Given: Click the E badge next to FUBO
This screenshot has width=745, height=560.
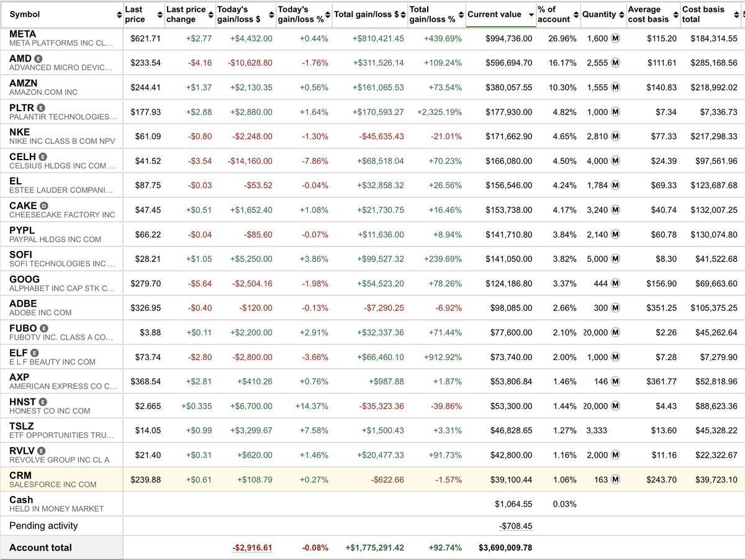Looking at the screenshot, I should [x=44, y=328].
